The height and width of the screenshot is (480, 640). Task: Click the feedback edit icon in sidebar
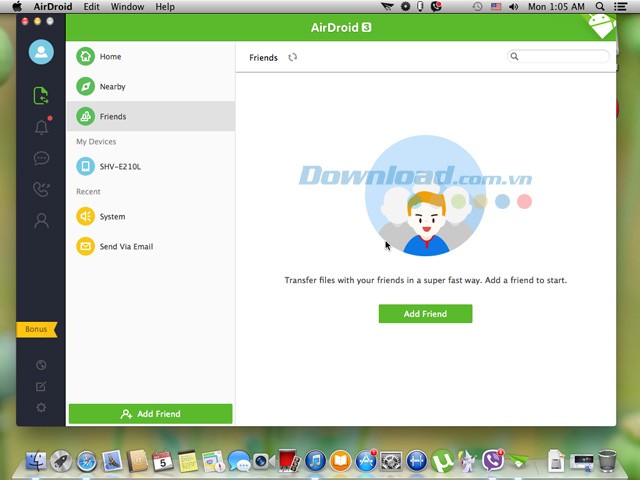click(41, 386)
